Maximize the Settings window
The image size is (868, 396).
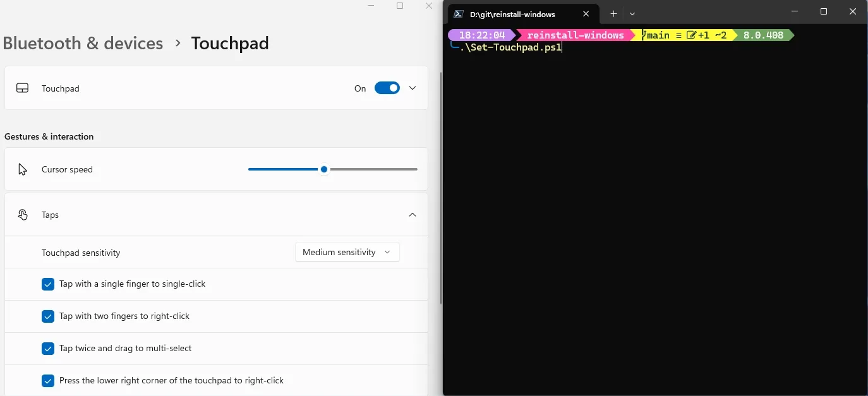pyautogui.click(x=400, y=6)
